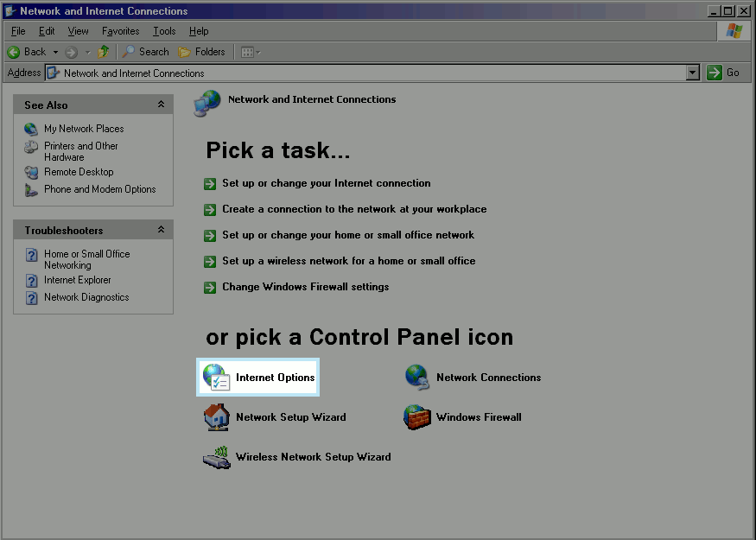
Task: Open the Internet Options control panel icon
Action: coord(258,378)
